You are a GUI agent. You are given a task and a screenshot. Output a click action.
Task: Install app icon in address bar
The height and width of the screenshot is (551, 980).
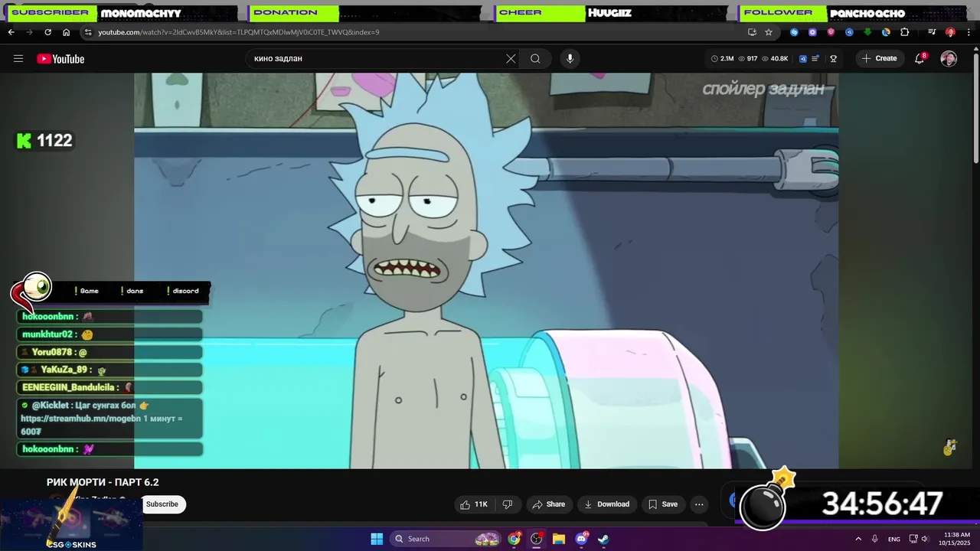click(x=752, y=32)
